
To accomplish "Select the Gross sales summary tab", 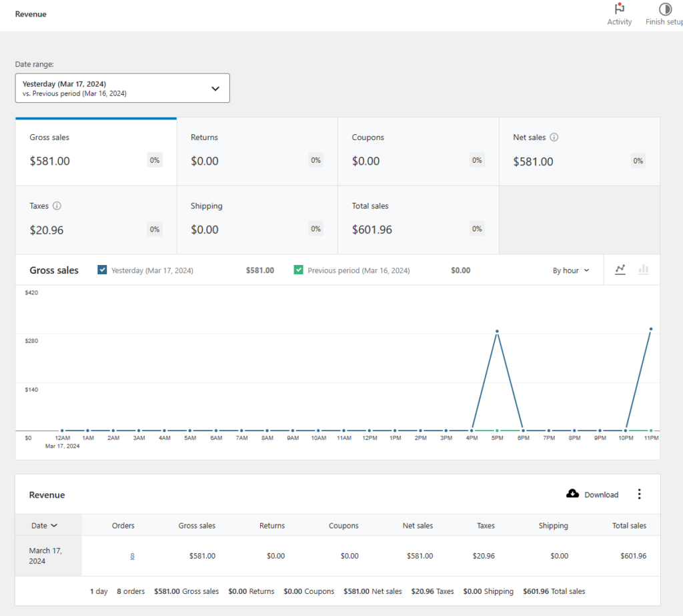I will [96, 151].
